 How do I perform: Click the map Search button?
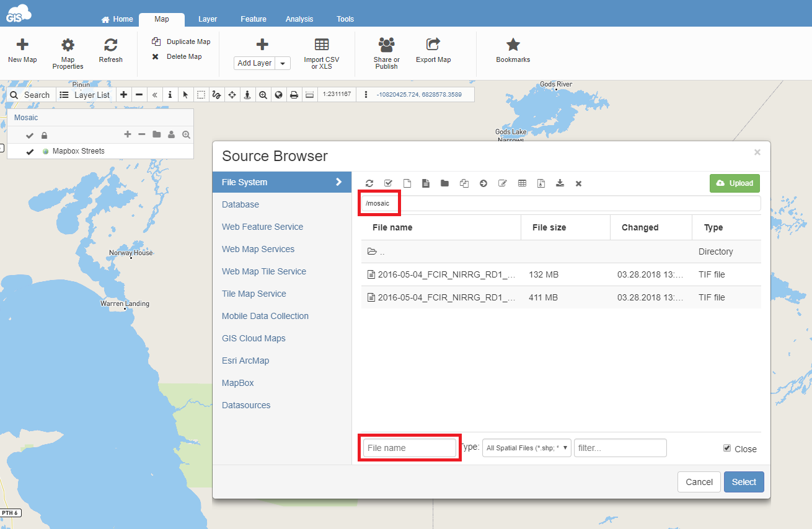tap(30, 95)
